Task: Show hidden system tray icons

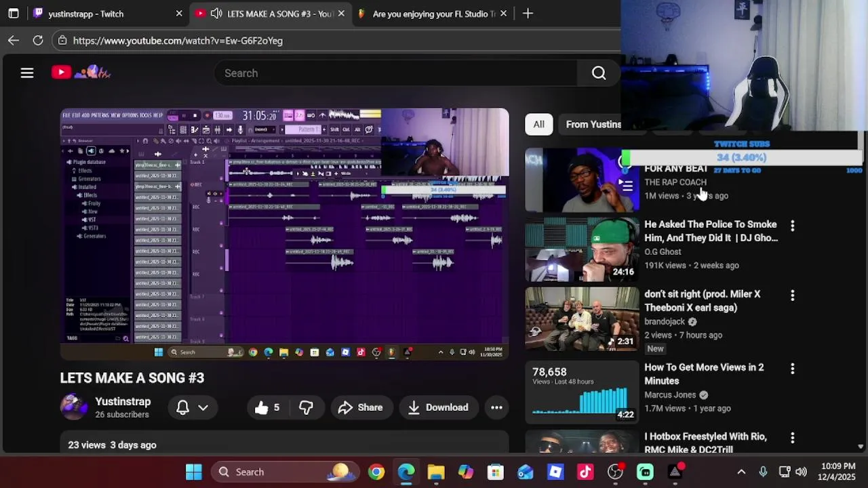Action: click(741, 472)
